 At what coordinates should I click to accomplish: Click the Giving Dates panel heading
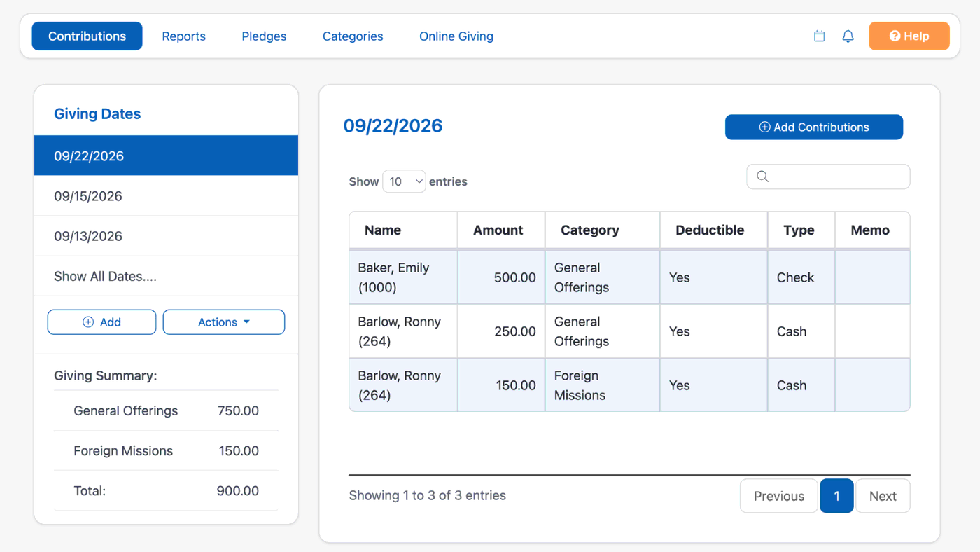click(97, 114)
